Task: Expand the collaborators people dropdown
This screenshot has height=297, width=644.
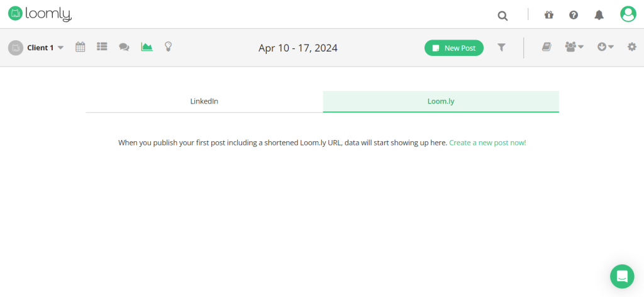Action: click(x=575, y=47)
